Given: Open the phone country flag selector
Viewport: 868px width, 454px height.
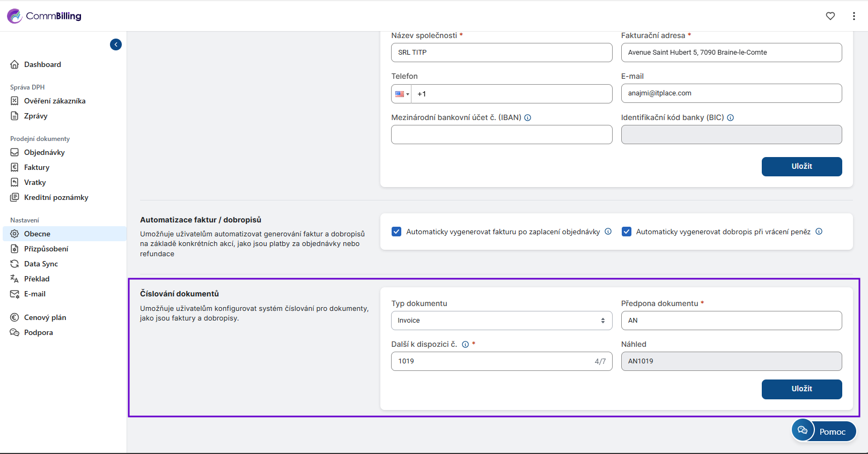Looking at the screenshot, I should [x=402, y=94].
